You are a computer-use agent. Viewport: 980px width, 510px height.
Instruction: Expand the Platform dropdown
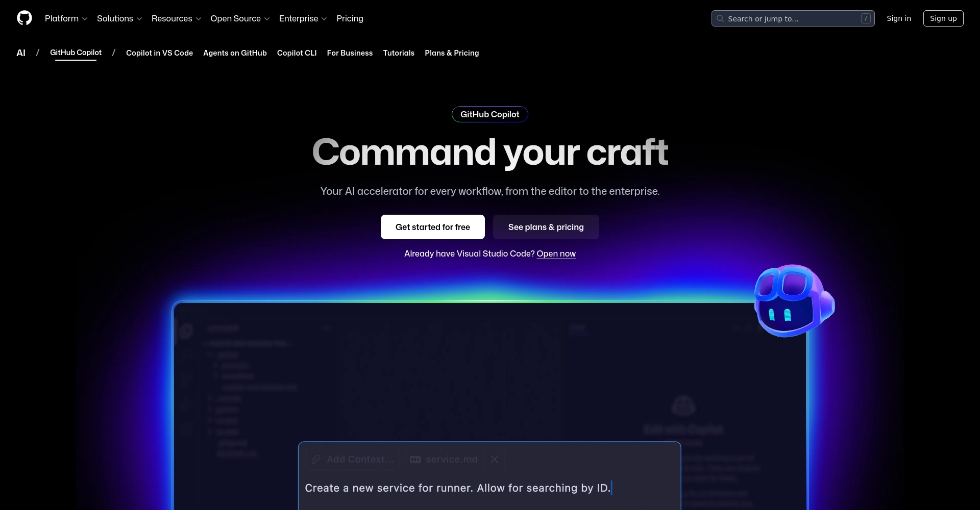point(66,18)
